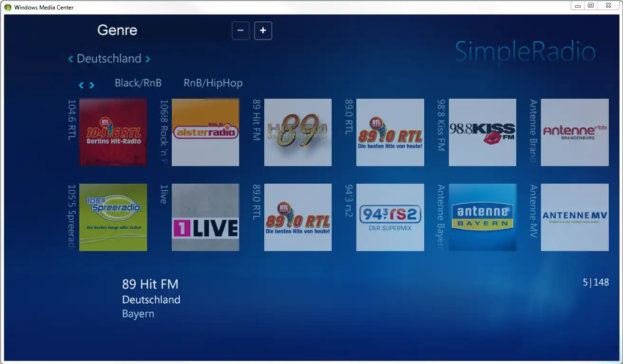Click the minus button beside Genre
This screenshot has width=623, height=364.
[x=241, y=31]
